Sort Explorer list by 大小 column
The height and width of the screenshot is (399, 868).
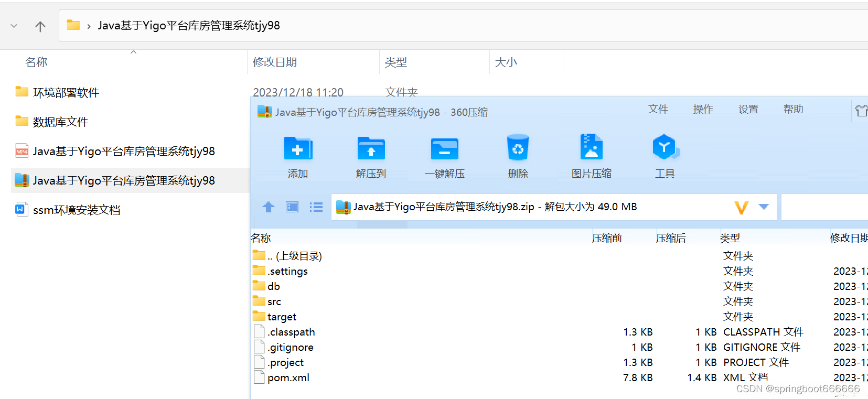[506, 62]
